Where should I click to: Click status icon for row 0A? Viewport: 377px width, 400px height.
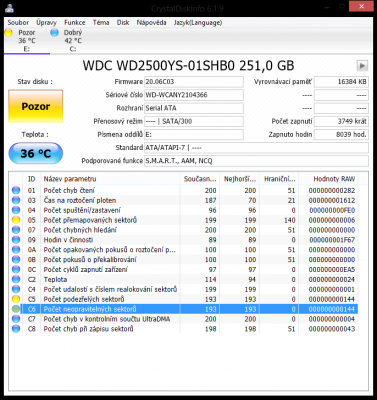click(16, 250)
